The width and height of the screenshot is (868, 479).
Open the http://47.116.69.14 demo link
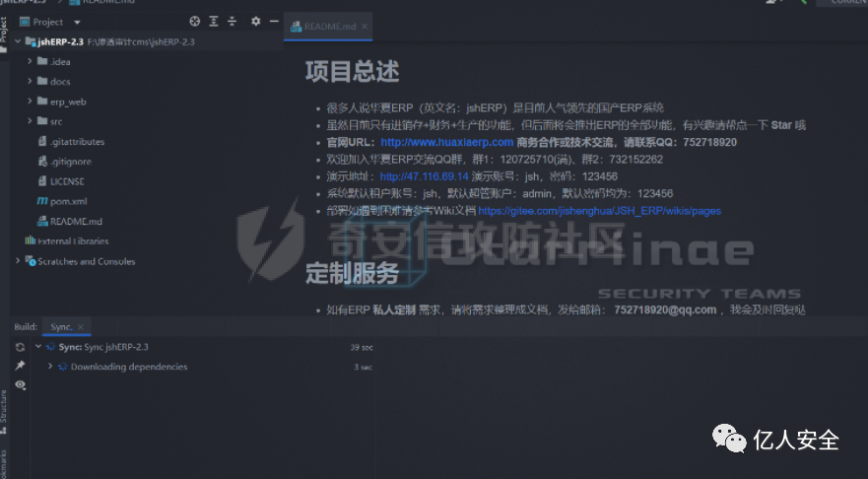coord(424,176)
